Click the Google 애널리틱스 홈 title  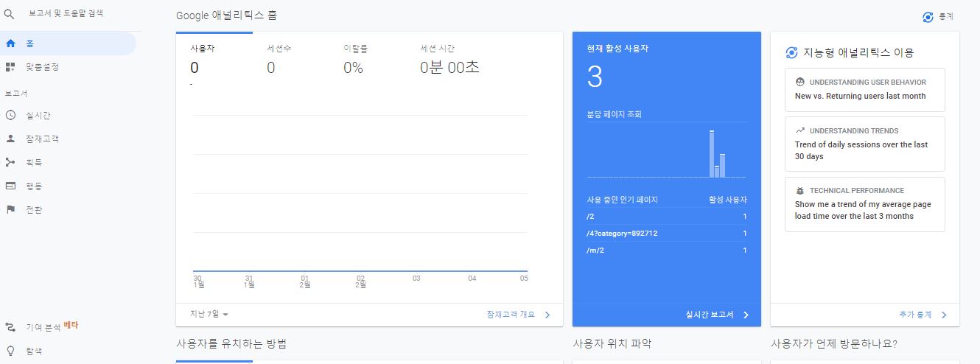click(227, 15)
